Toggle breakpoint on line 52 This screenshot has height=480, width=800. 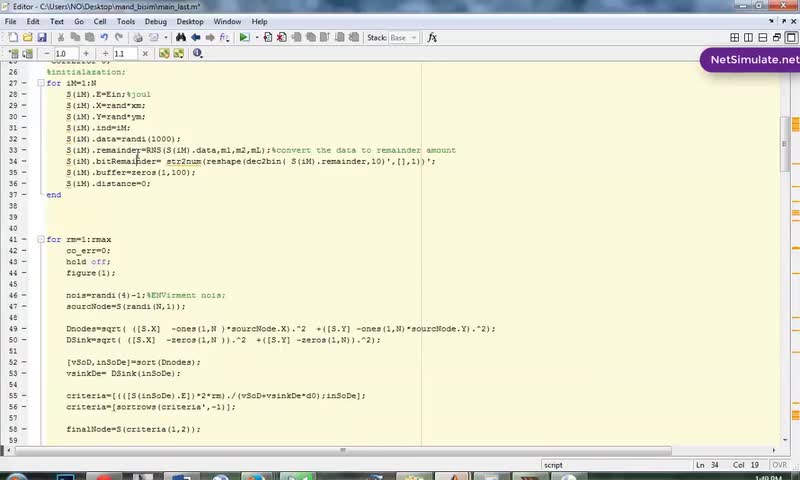pyautogui.click(x=24, y=362)
